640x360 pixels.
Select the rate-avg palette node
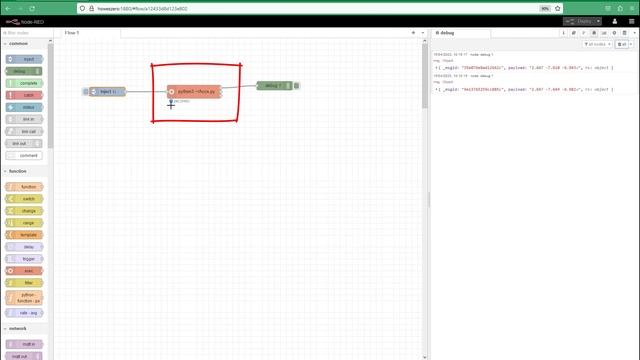(24, 313)
